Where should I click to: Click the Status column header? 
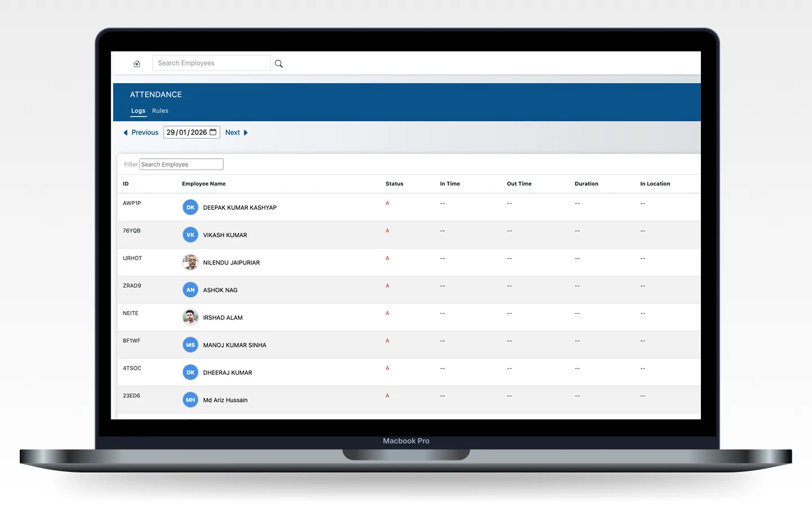tap(394, 183)
